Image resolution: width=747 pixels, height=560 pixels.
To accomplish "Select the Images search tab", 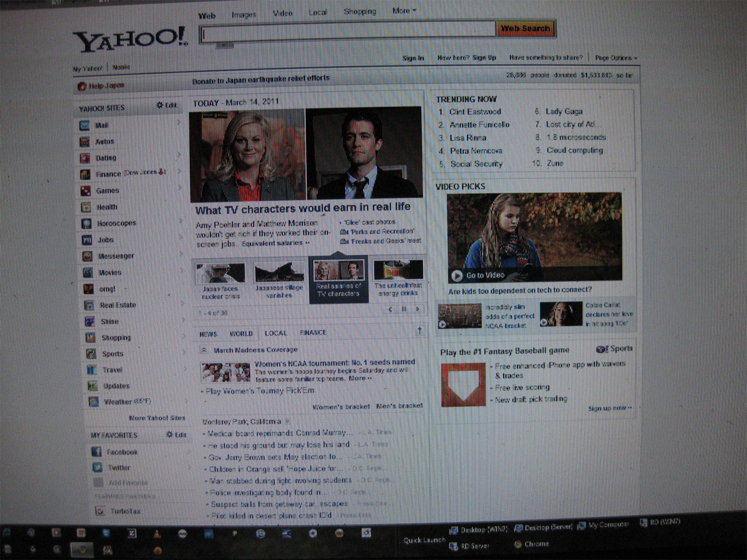I will click(244, 14).
